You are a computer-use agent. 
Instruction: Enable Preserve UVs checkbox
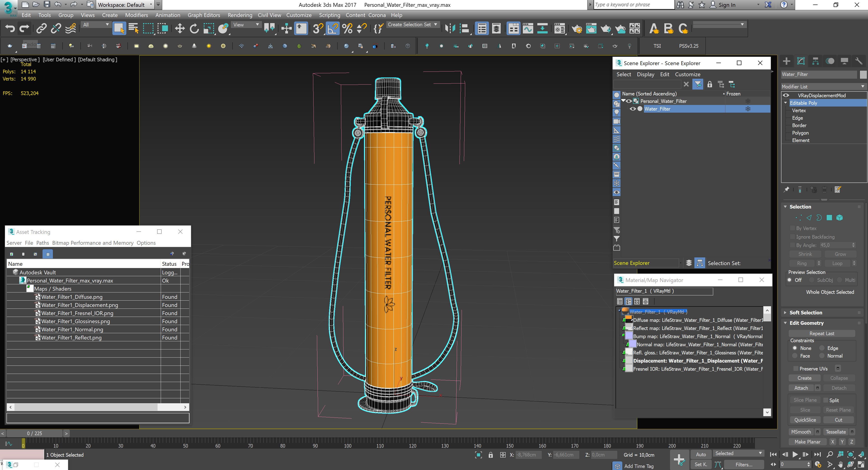point(796,368)
